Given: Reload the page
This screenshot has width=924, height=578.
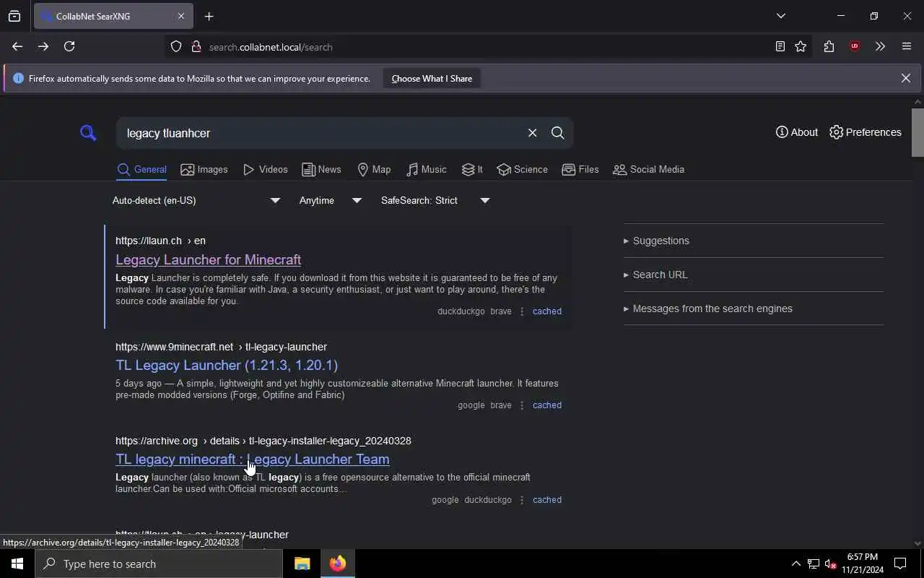Looking at the screenshot, I should pyautogui.click(x=69, y=46).
